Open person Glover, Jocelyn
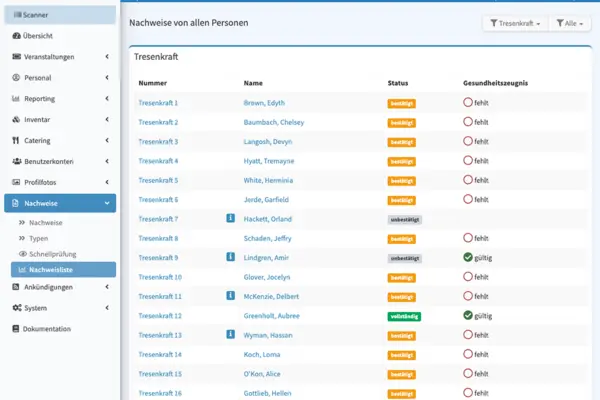This screenshot has width=600, height=400. 267,277
